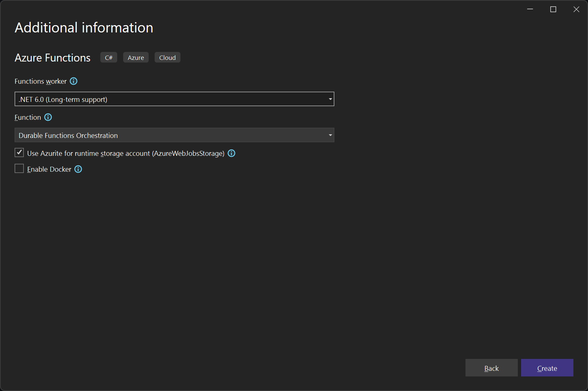Click the Back button
588x391 pixels.
point(491,368)
